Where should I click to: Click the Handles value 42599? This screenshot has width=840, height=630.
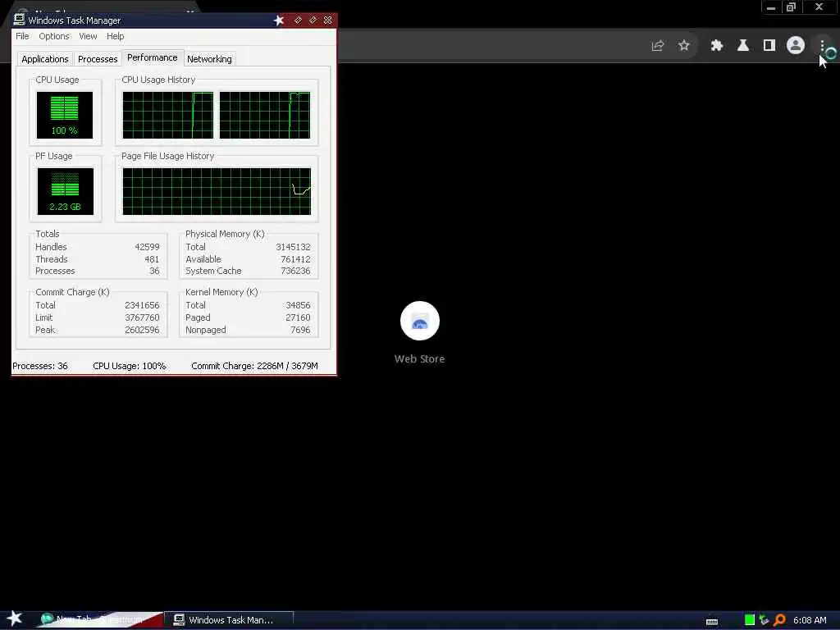click(147, 247)
